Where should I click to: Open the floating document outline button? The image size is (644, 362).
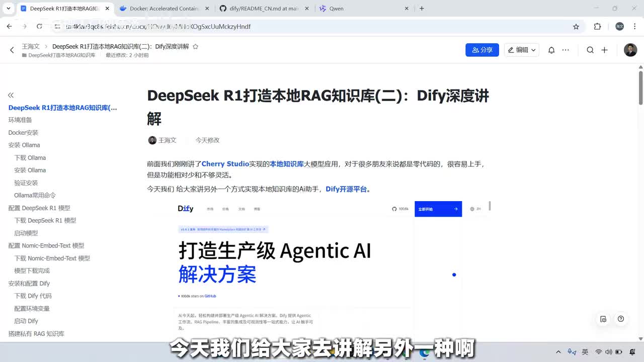coord(603,319)
